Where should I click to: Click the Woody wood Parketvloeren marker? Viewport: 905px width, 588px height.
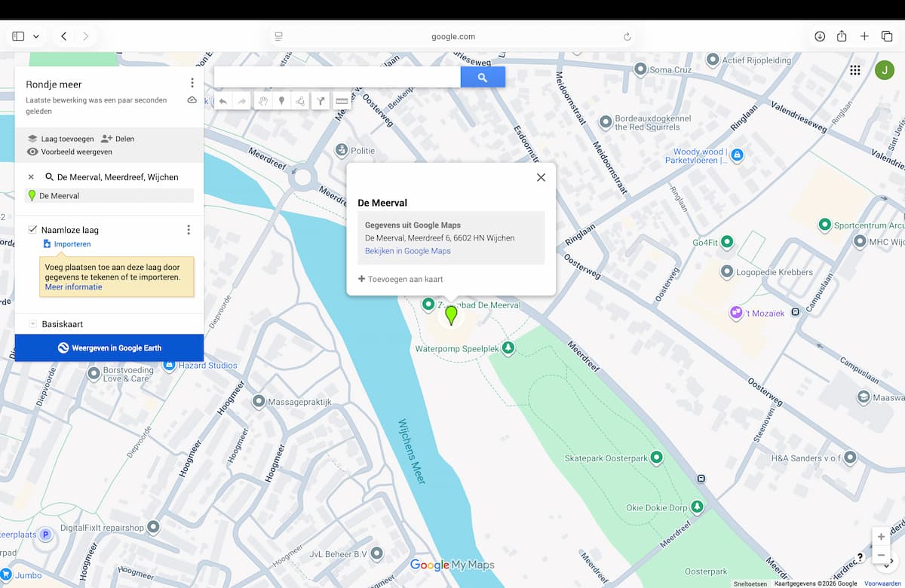pyautogui.click(x=738, y=155)
